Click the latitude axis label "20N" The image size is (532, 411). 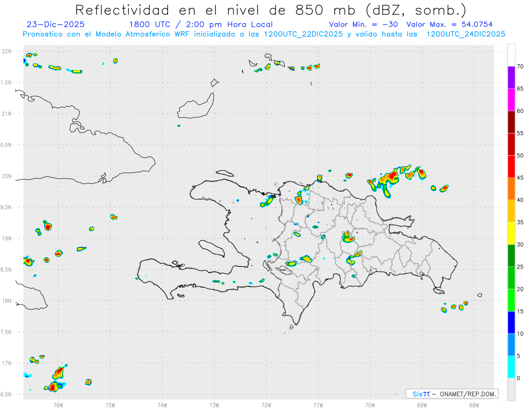(x=7, y=176)
